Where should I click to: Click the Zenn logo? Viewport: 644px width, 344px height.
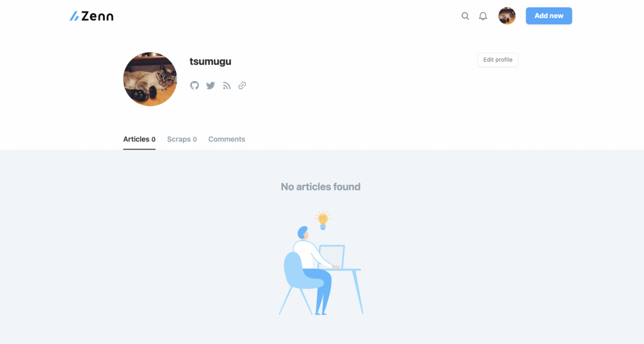pos(92,16)
